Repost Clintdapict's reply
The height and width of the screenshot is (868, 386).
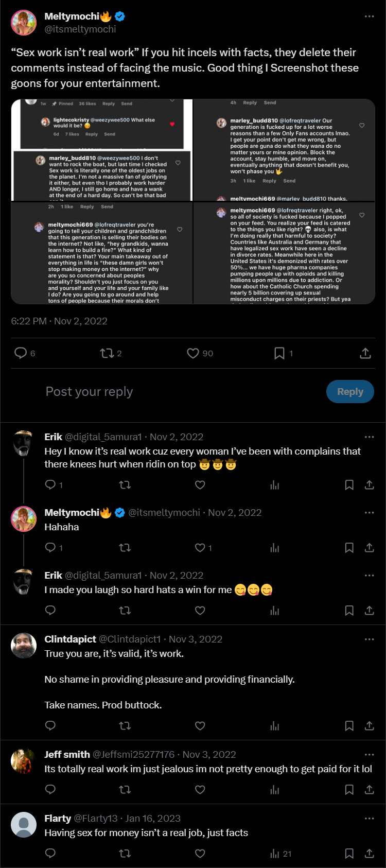125,726
